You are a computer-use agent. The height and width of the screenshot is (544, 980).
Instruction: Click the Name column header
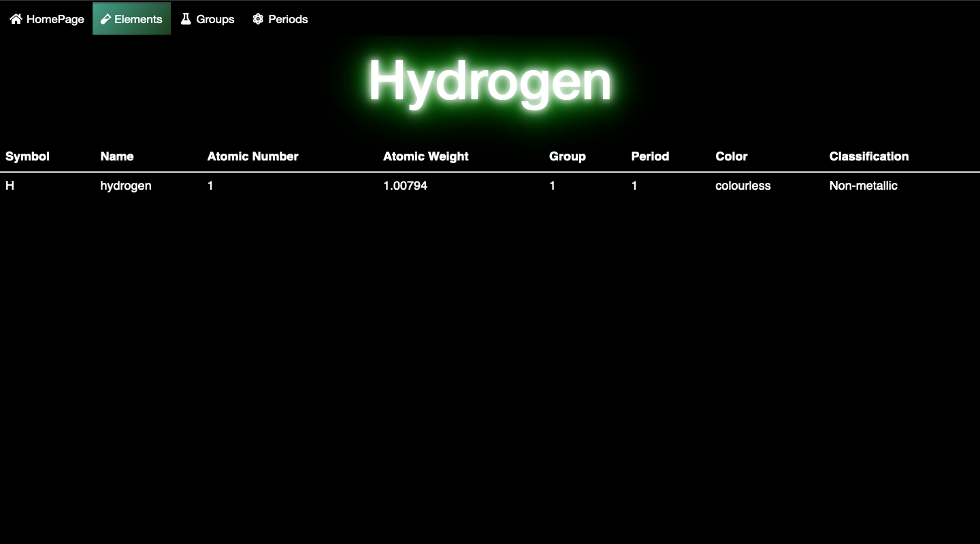tap(117, 156)
